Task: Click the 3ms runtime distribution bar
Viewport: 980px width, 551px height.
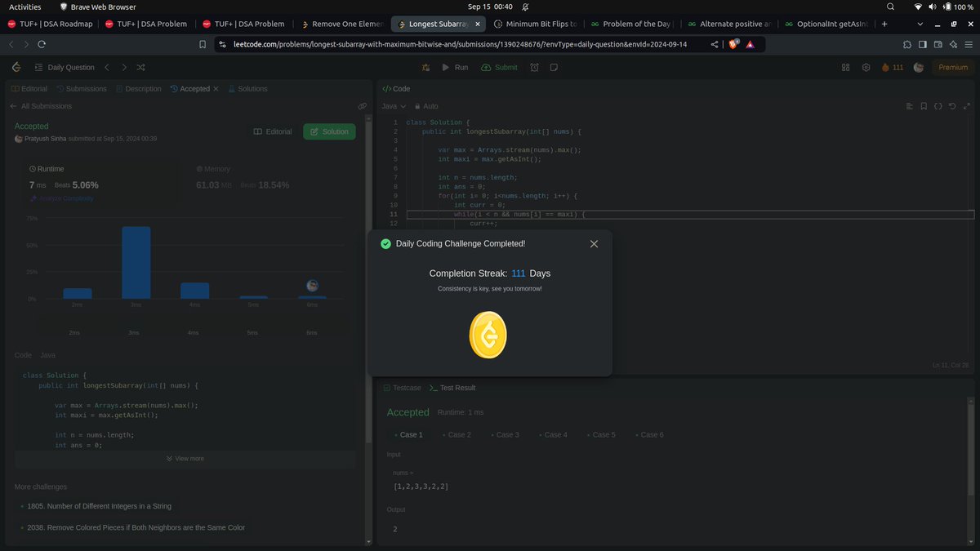Action: click(136, 263)
